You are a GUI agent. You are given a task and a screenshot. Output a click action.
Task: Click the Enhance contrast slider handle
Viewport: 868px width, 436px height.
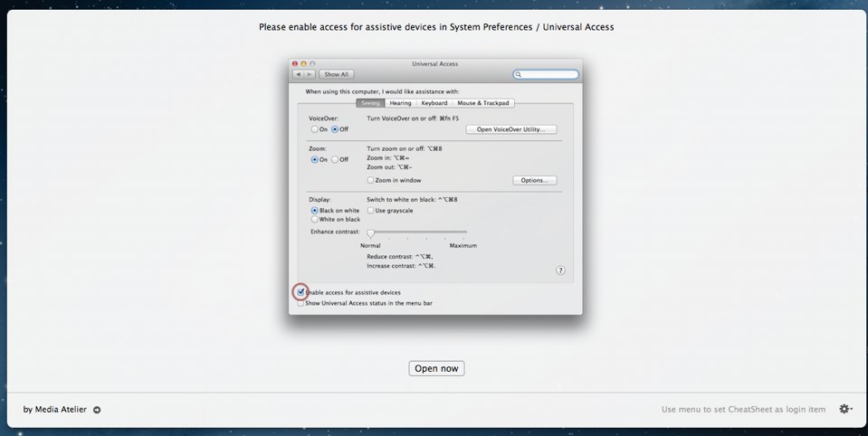click(370, 234)
